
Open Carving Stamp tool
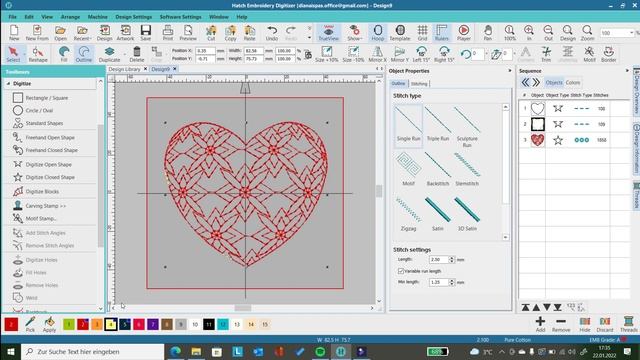[x=40, y=206]
